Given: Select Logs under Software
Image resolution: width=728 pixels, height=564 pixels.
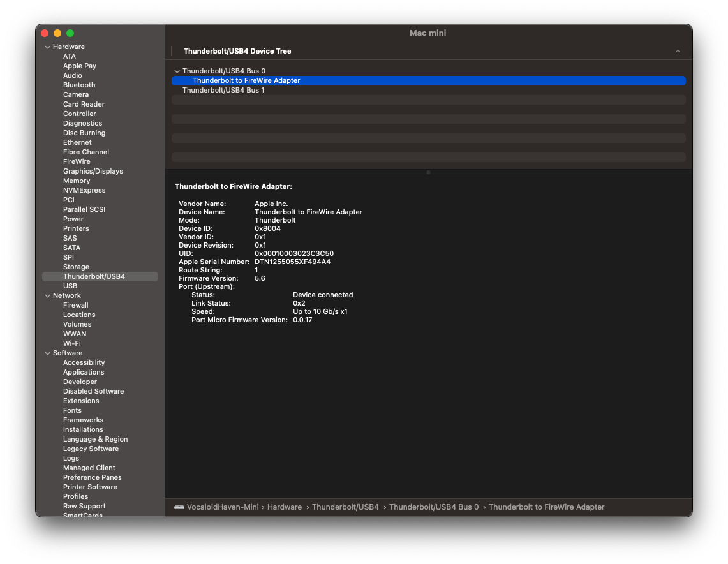Looking at the screenshot, I should 71,458.
